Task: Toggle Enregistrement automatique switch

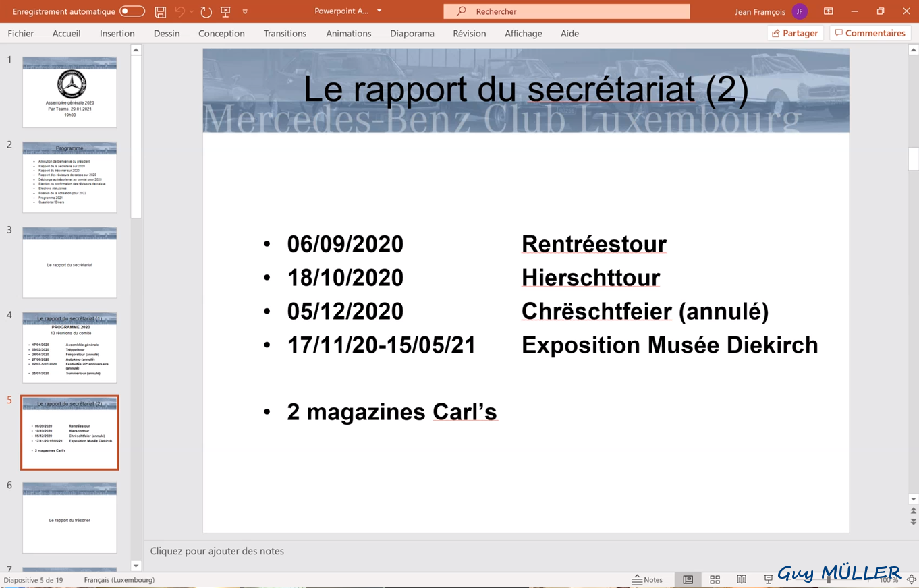Action: (132, 11)
